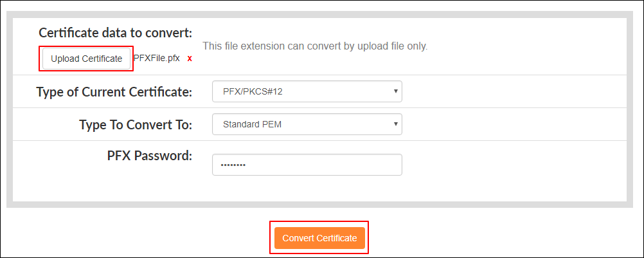Click the arrow on the PFX/PKCS#12 dropdown
The image size is (644, 258).
tap(396, 91)
